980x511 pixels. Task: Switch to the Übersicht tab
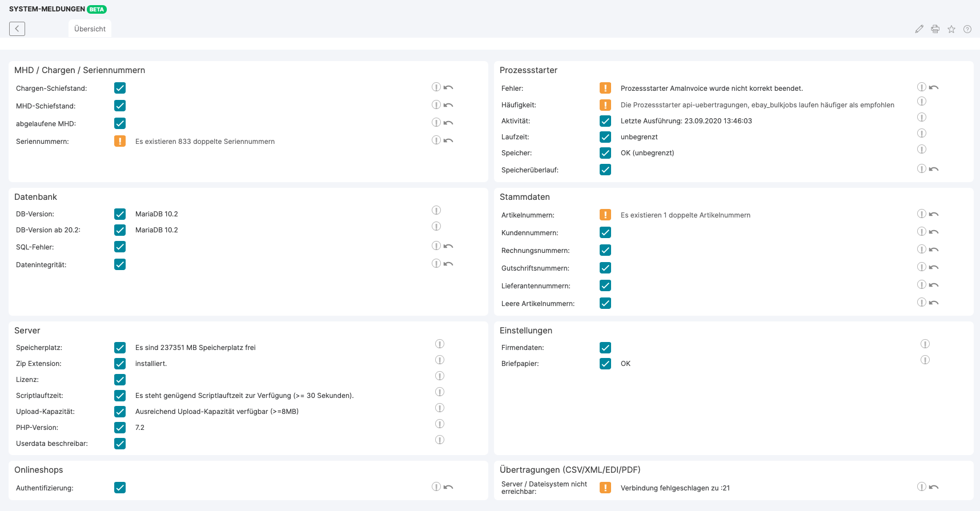tap(90, 29)
